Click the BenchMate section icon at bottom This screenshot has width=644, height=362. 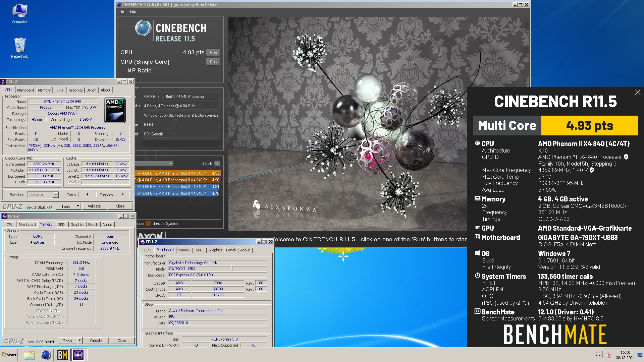(x=477, y=311)
